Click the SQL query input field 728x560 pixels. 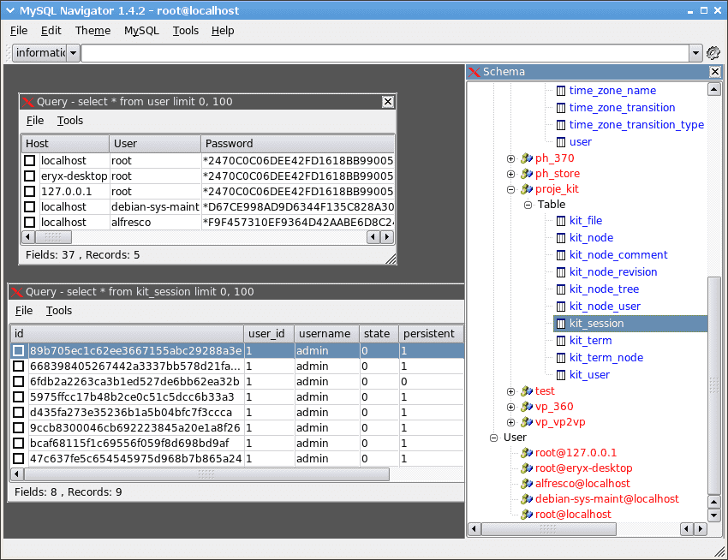(x=385, y=53)
